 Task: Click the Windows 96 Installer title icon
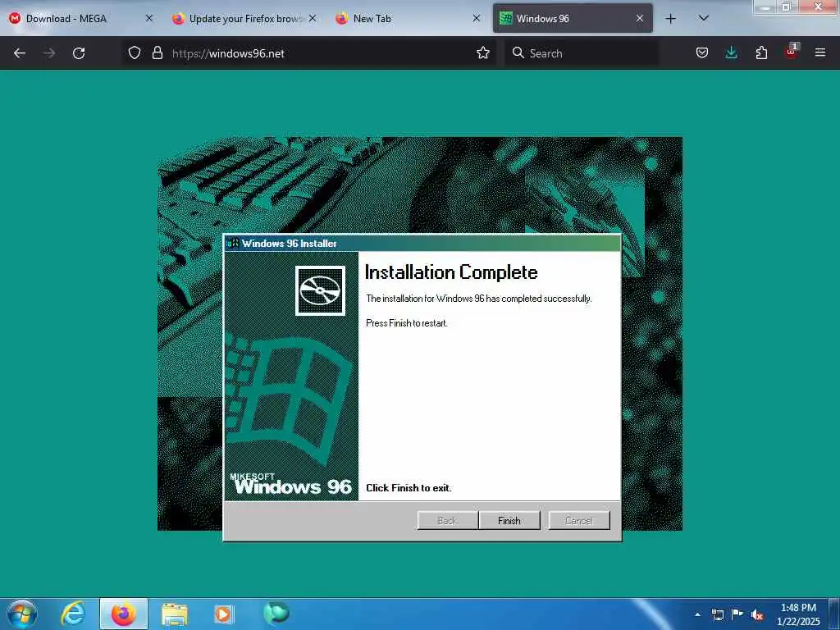232,243
